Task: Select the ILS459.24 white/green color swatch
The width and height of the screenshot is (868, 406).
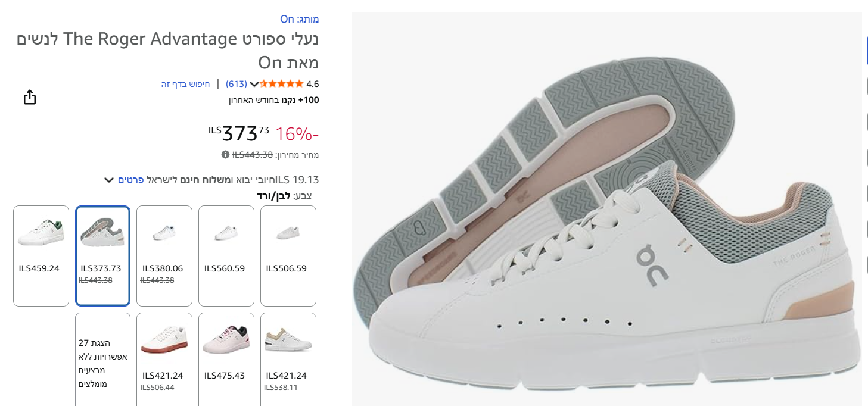Action: coord(41,255)
